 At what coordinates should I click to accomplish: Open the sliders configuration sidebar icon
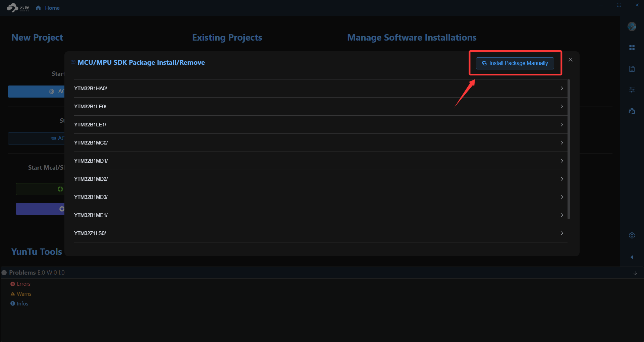pyautogui.click(x=632, y=90)
